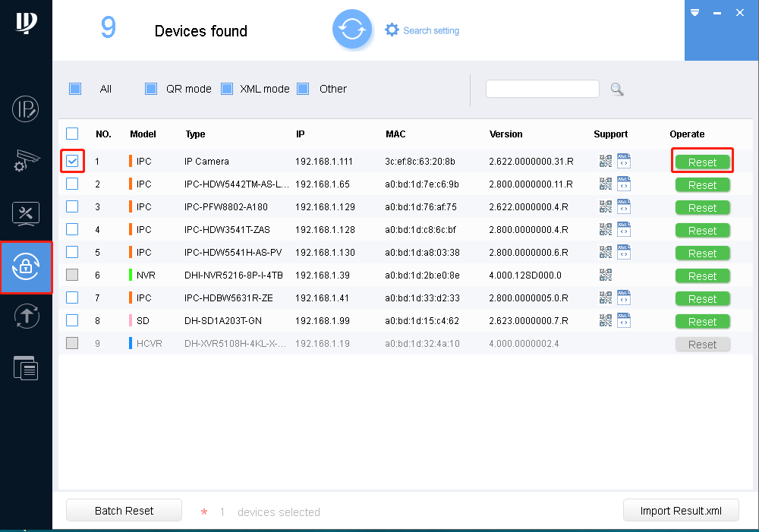The image size is (759, 532).
Task: Open Modify IP tool in sidebar
Action: coord(26,109)
